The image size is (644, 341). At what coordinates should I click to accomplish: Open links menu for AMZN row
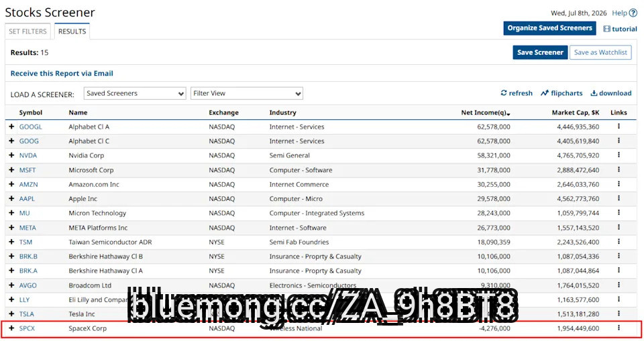click(x=619, y=184)
